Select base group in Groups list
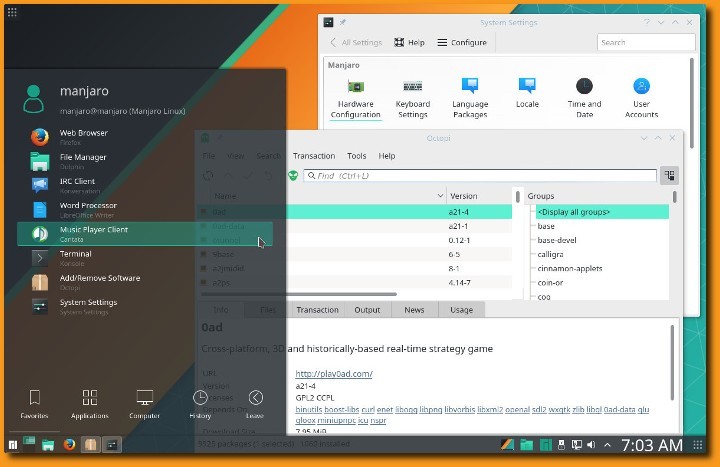Image resolution: width=720 pixels, height=467 pixels. click(546, 226)
